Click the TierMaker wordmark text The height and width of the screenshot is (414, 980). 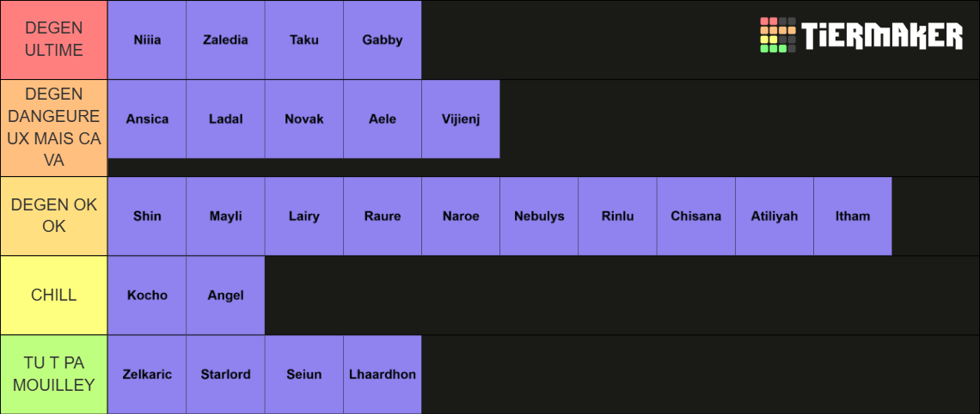coord(883,35)
